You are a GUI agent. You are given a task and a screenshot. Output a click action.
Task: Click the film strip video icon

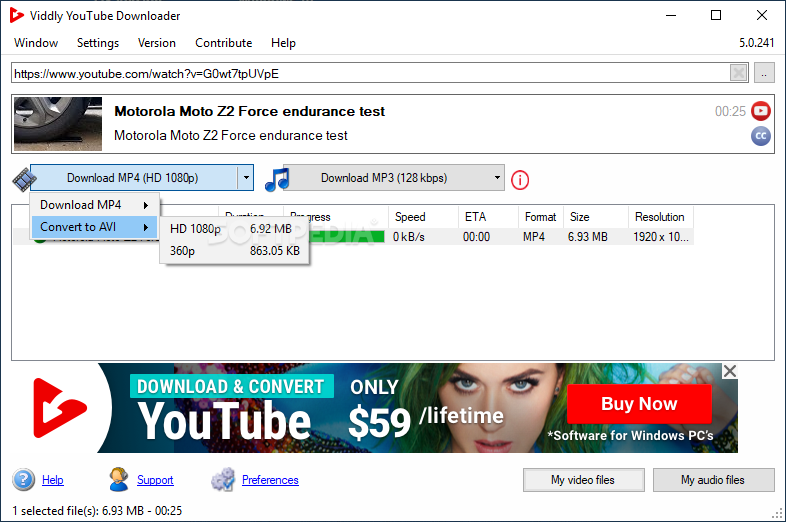[x=25, y=180]
